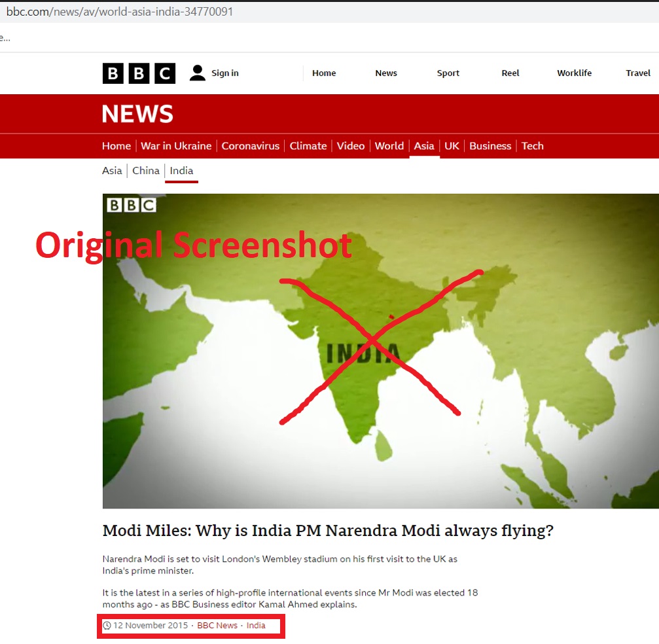
Task: Click the BBC News link below article
Action: pos(217,626)
